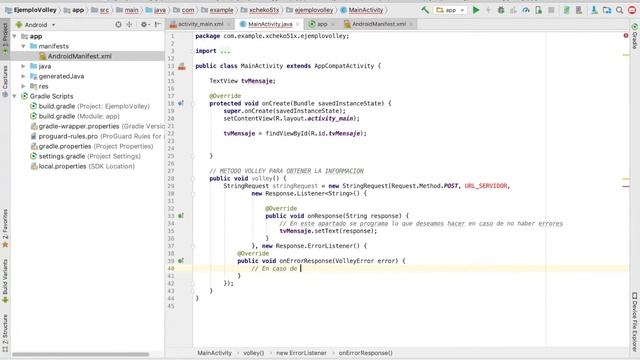This screenshot has width=640, height=360.
Task: Expand the java folder node
Action: coord(23,66)
